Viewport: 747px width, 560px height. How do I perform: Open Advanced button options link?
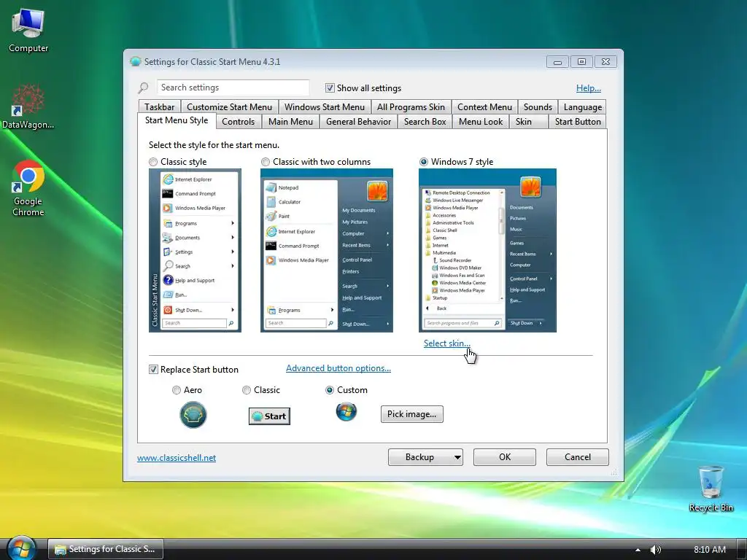coord(338,368)
